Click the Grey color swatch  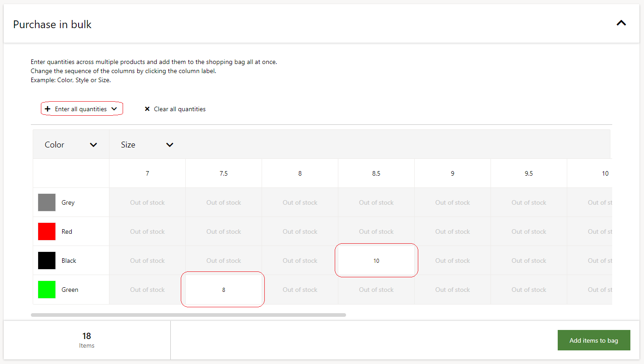pos(47,202)
